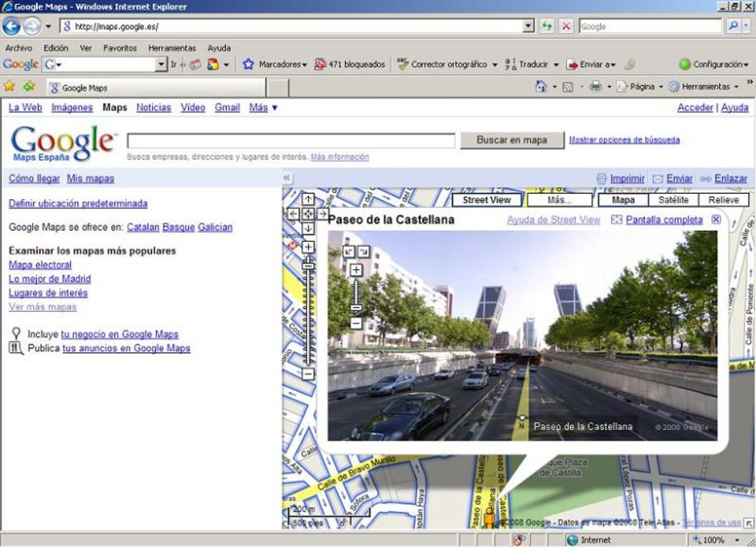Image resolution: width=756 pixels, height=547 pixels.
Task: Open the address bar history dropdown
Action: 529,26
